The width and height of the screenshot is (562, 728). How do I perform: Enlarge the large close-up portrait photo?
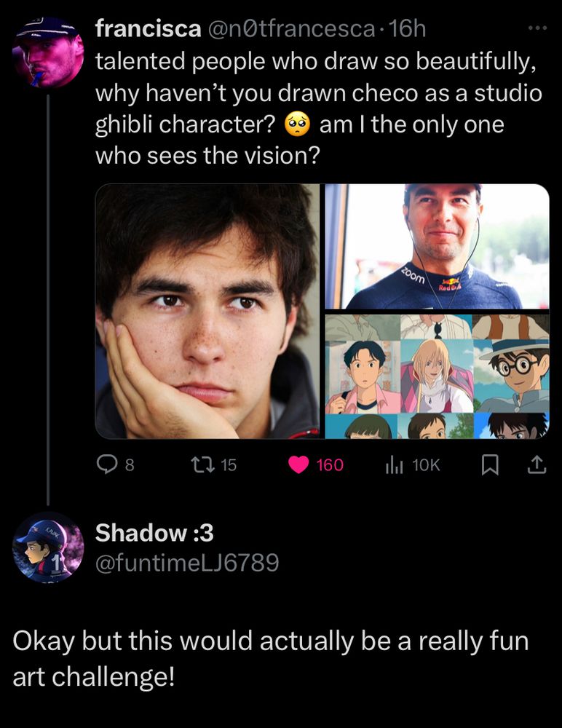207,312
